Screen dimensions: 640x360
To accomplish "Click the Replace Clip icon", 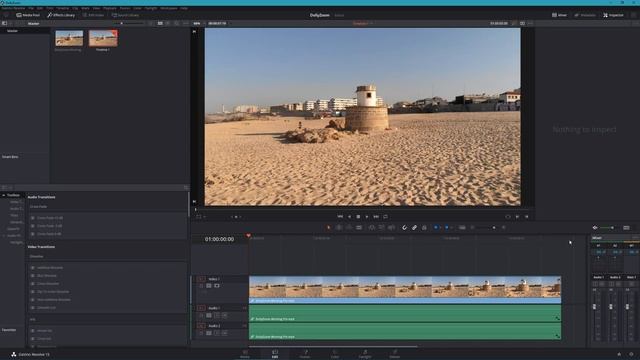I will pyautogui.click(x=391, y=227).
